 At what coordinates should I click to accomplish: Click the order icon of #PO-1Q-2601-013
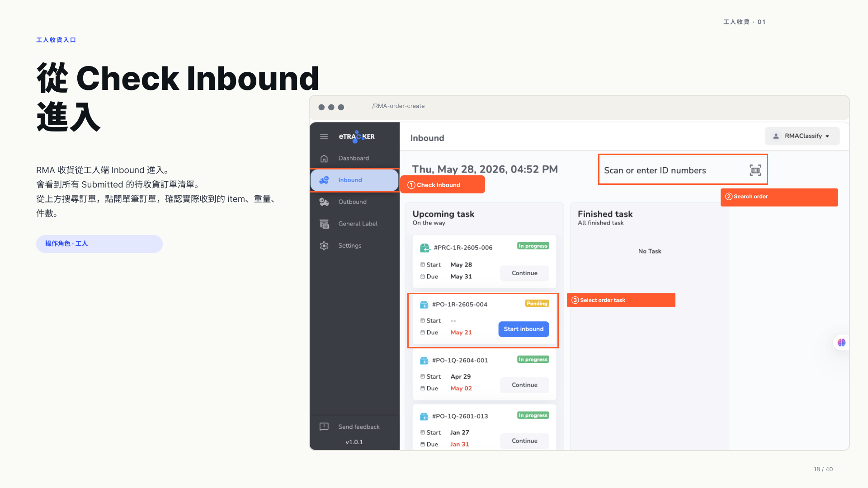pyautogui.click(x=424, y=417)
